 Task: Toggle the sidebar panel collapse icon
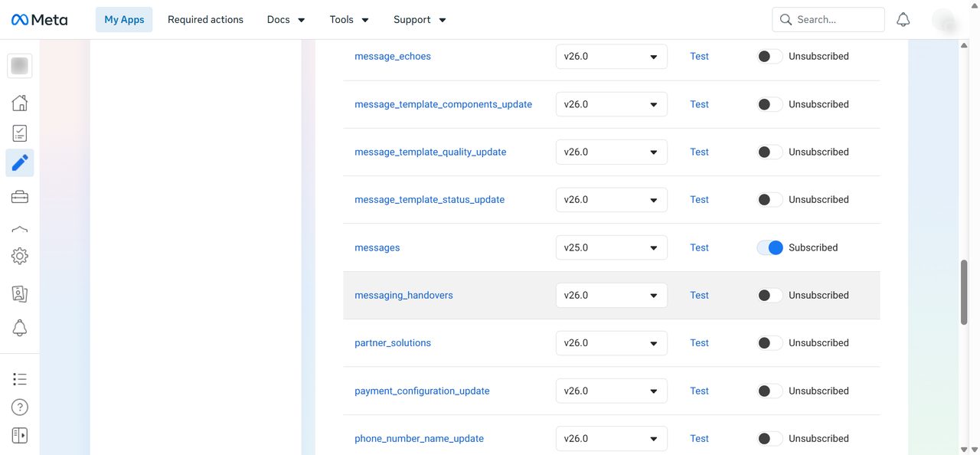20,435
